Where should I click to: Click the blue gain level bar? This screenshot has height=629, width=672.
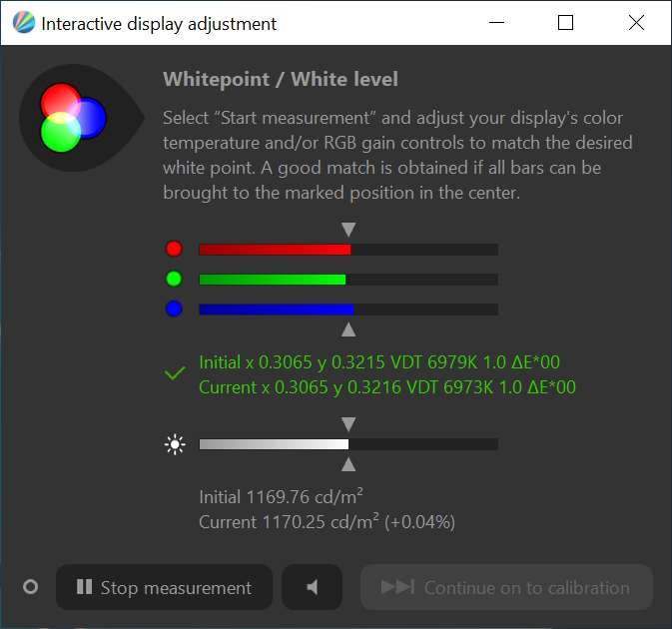(347, 310)
